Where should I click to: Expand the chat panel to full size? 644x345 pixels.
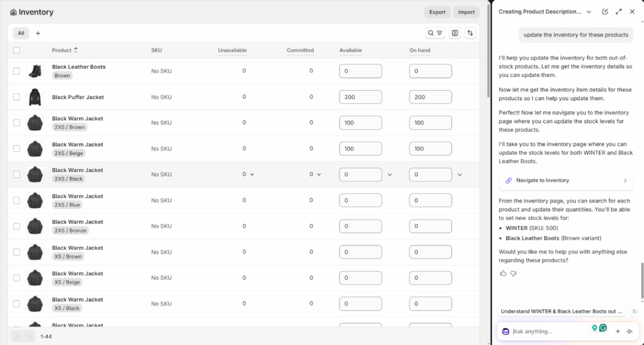(x=619, y=12)
